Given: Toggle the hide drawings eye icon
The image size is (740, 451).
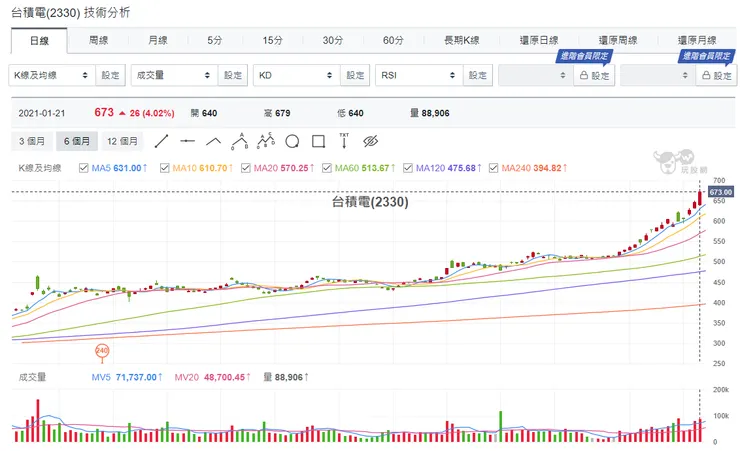Looking at the screenshot, I should [x=370, y=141].
